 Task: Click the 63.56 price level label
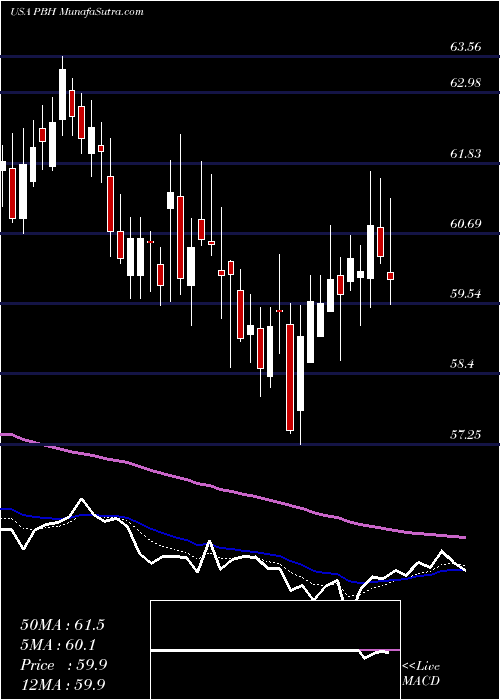[466, 46]
